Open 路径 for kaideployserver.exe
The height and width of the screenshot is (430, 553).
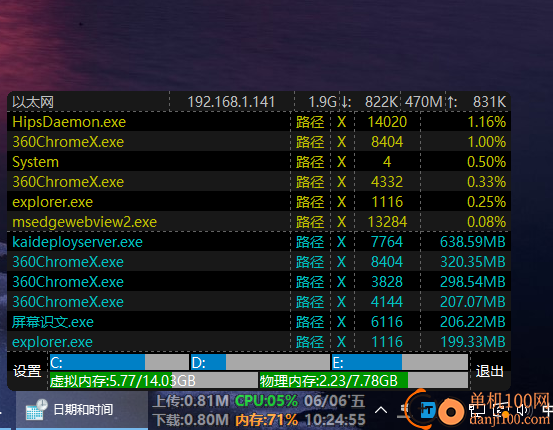(310, 242)
